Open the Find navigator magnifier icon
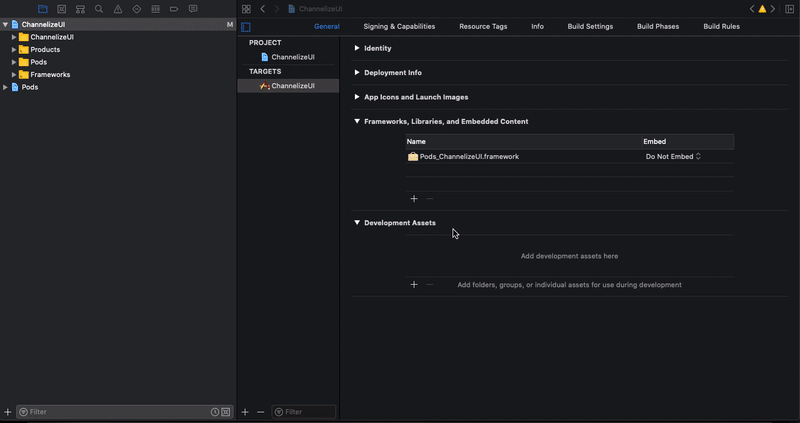Screen dimensions: 800x423 pyautogui.click(x=99, y=9)
